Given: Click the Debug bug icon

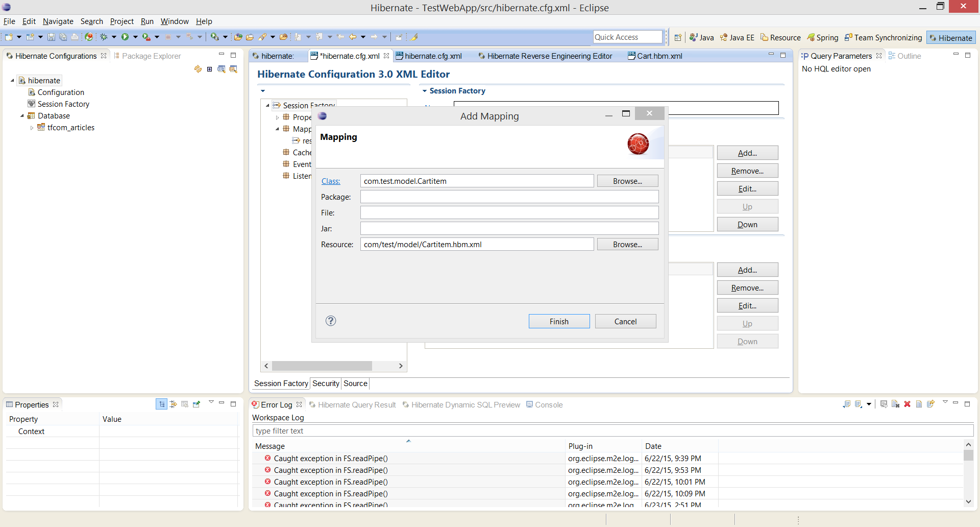Looking at the screenshot, I should point(104,37).
